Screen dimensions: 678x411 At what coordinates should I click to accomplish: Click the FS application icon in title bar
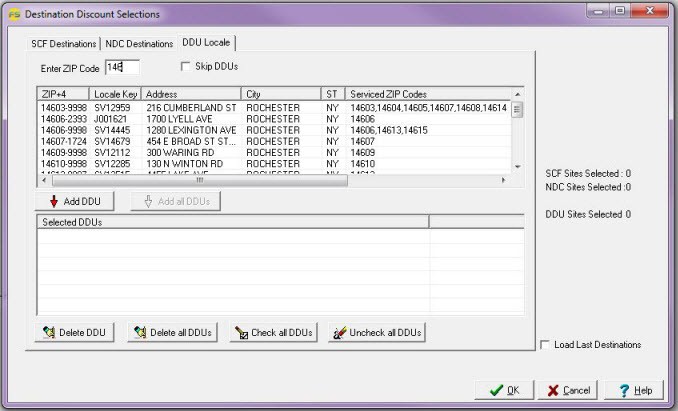pos(14,14)
